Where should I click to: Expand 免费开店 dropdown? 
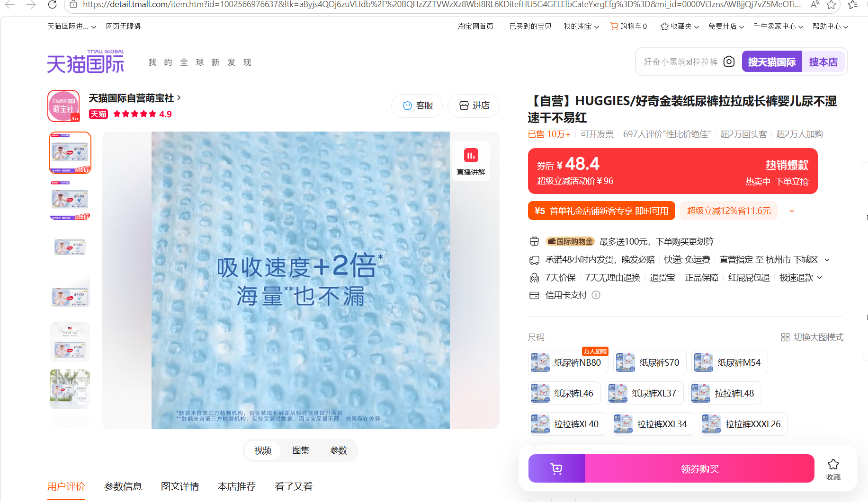726,26
